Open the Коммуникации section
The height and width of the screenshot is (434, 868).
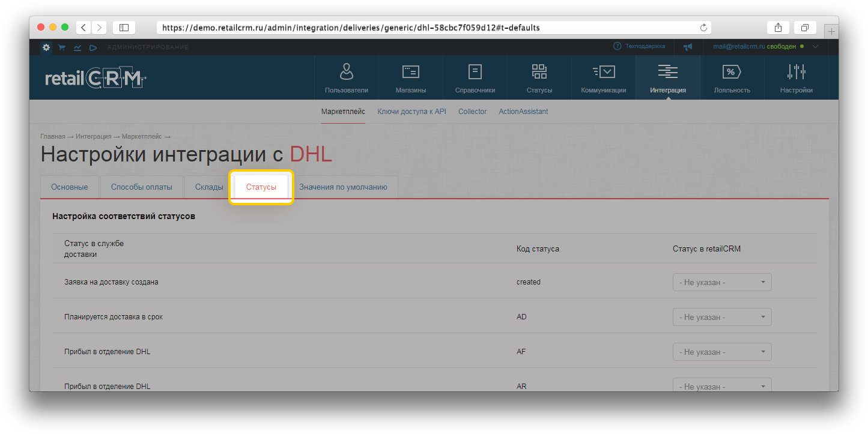pos(604,77)
